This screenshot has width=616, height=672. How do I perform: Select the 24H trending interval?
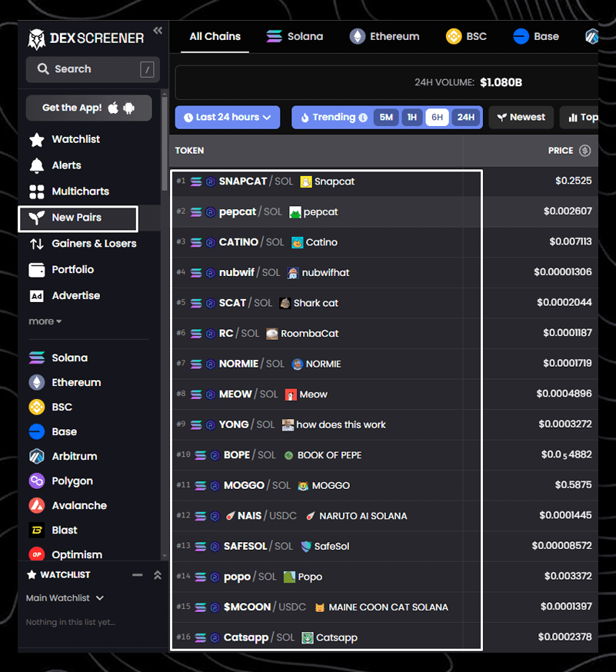(x=465, y=118)
